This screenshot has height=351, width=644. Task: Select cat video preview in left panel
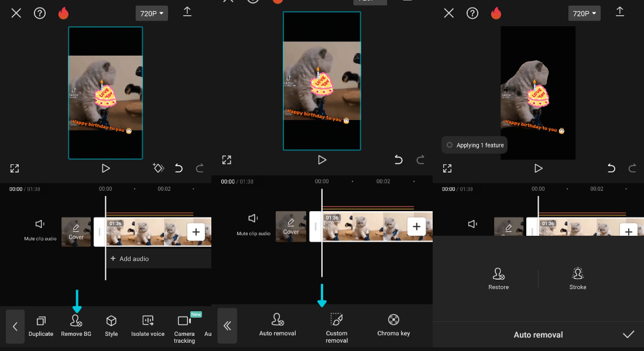[x=105, y=93]
